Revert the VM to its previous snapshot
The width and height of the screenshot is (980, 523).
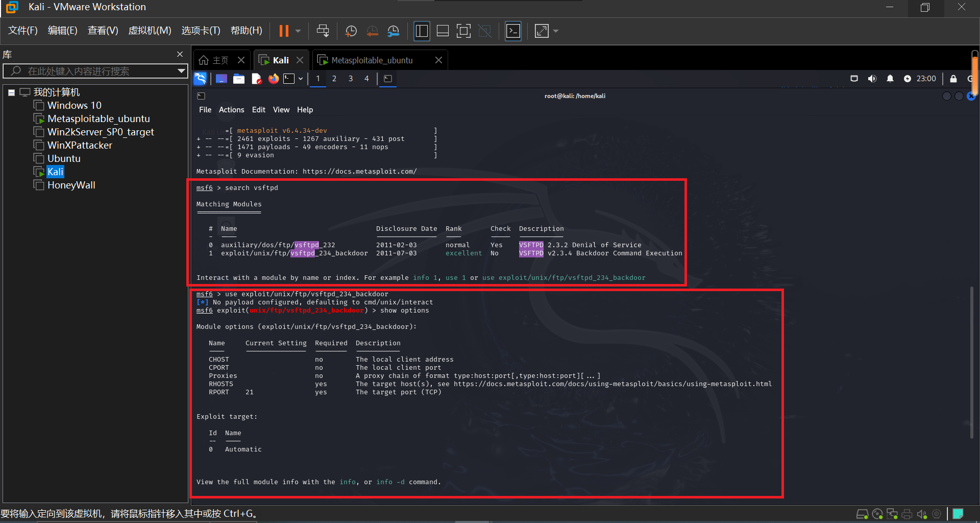click(x=373, y=31)
